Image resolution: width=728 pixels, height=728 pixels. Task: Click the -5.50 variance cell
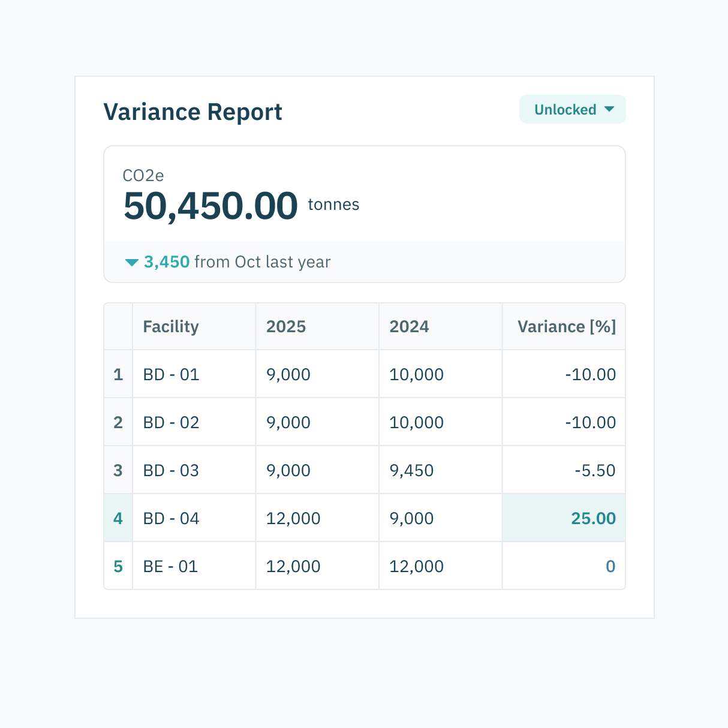pos(595,470)
